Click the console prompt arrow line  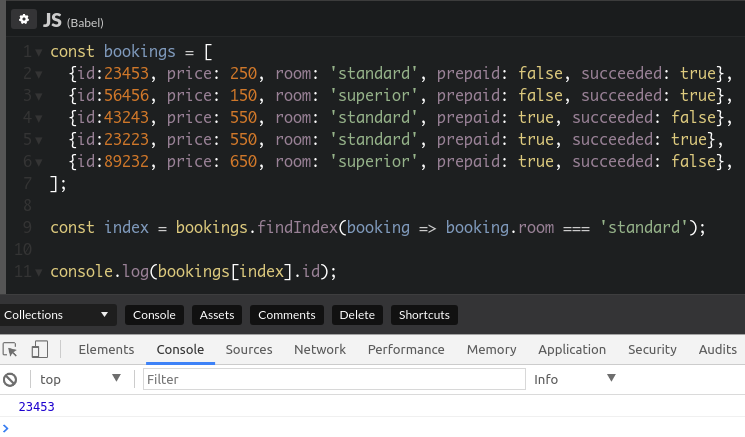tap(372, 428)
